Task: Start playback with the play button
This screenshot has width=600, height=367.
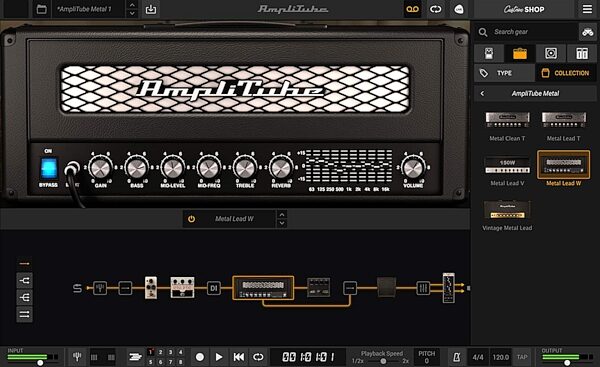Action: pos(219,357)
